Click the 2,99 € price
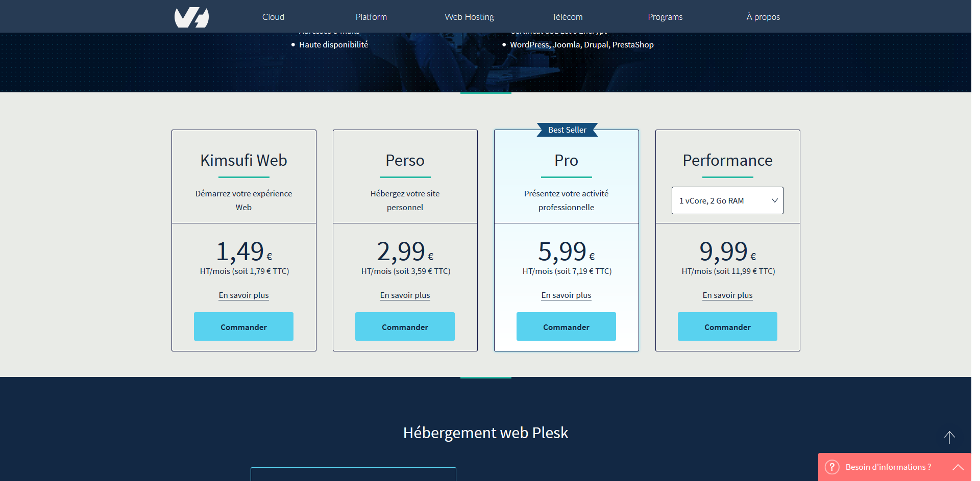Viewport: 980px width, 481px height. tap(405, 251)
